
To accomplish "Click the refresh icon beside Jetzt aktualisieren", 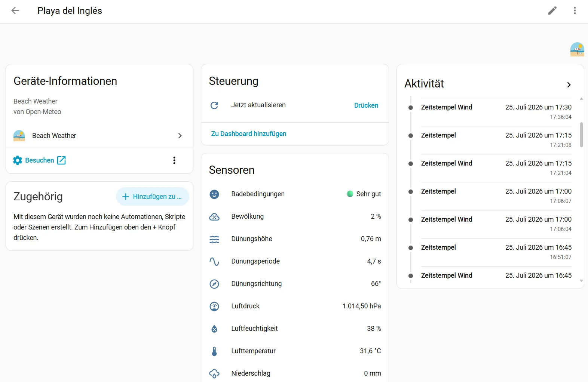I will 214,105.
